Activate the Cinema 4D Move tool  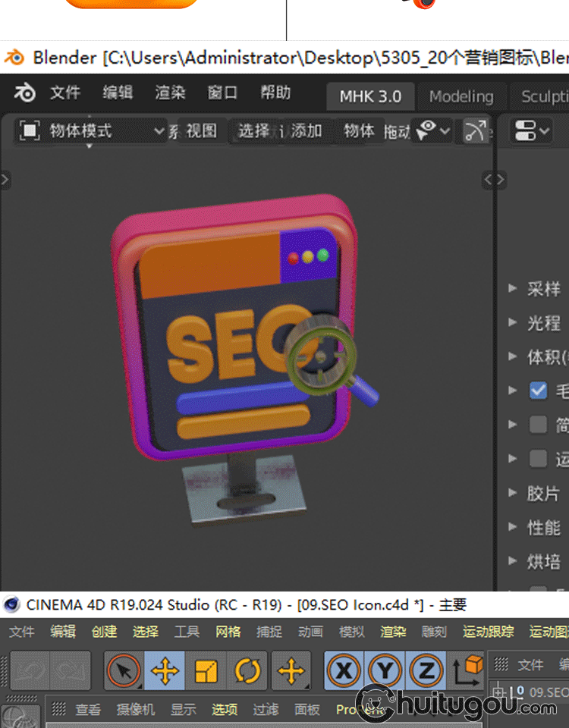pos(165,670)
